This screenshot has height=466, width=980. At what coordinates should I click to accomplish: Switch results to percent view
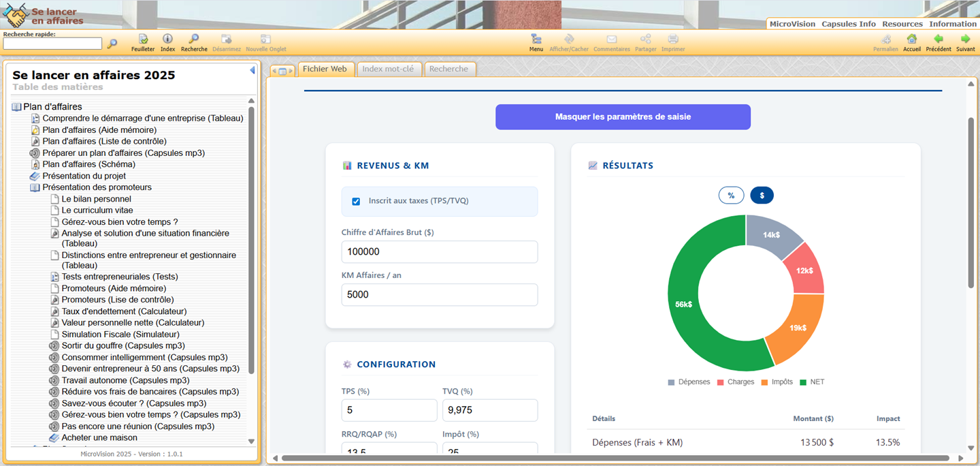(x=731, y=196)
